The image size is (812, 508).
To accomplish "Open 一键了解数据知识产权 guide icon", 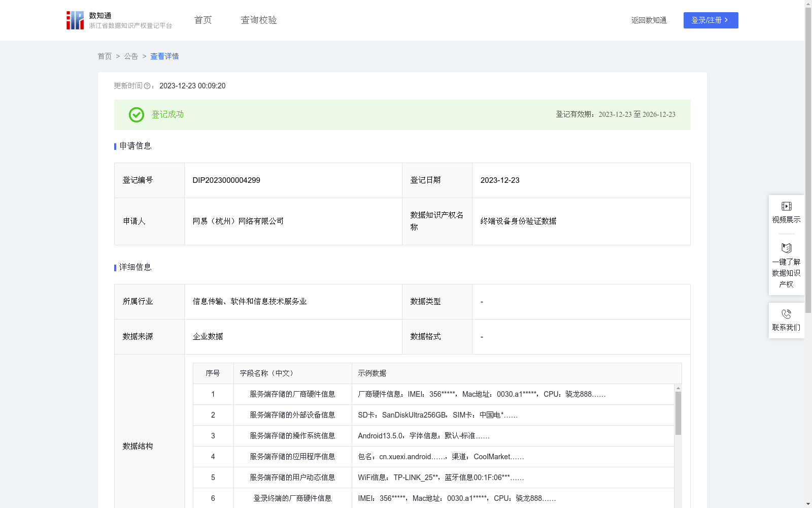I will [x=786, y=248].
